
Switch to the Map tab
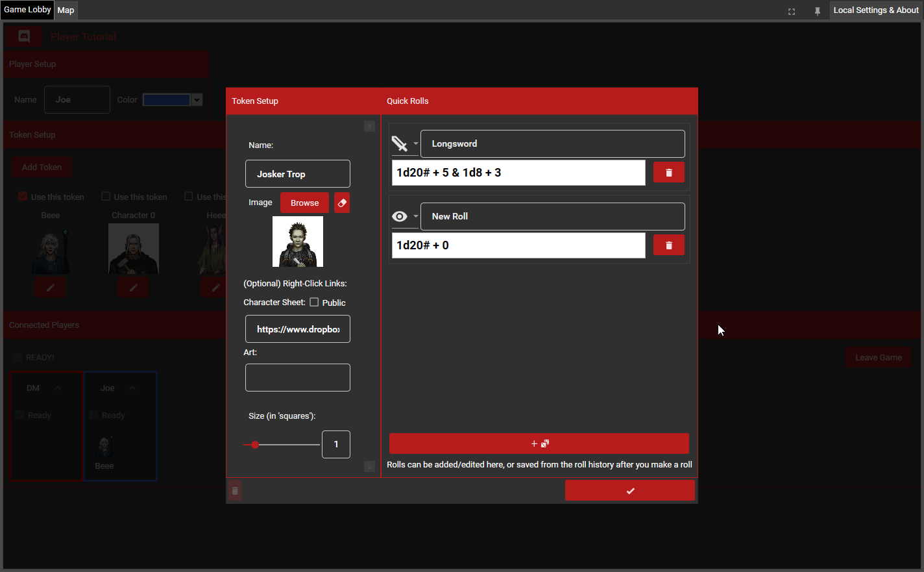click(66, 10)
